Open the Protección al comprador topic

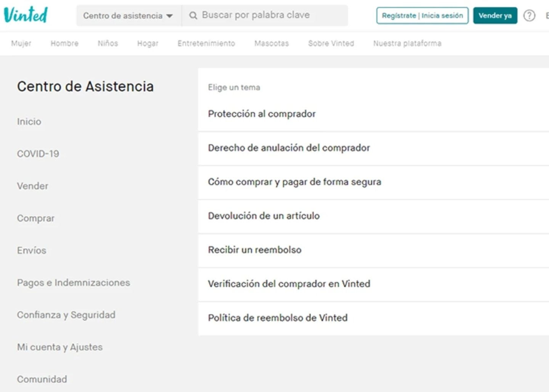pos(374,114)
